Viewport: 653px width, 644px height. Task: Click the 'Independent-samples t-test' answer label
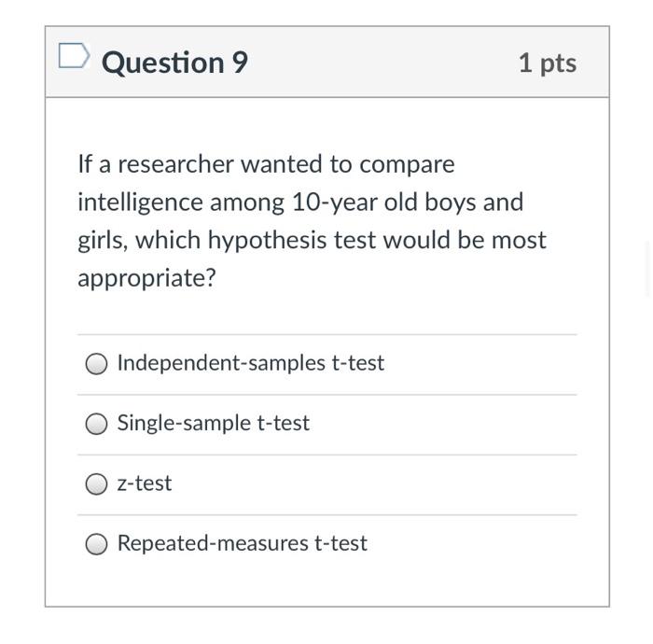[x=250, y=363]
